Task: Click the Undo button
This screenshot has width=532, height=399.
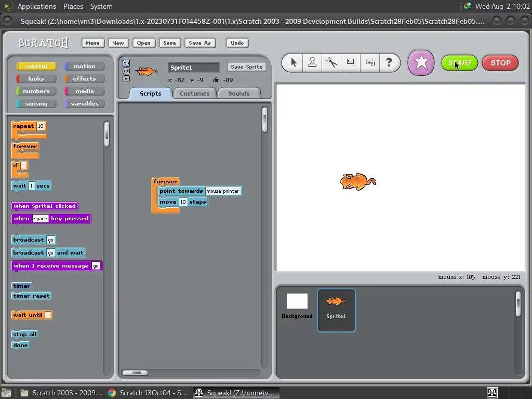Action: coord(237,43)
